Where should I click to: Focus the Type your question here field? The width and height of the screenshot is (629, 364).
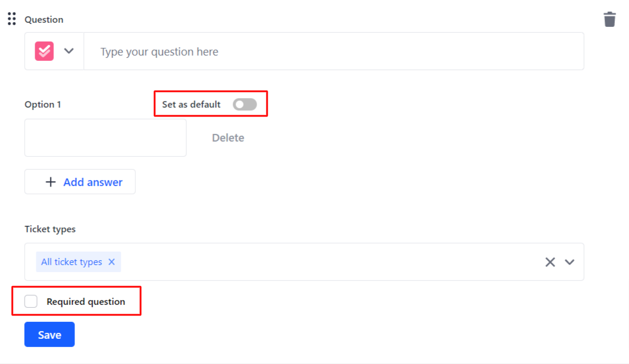[x=334, y=51]
